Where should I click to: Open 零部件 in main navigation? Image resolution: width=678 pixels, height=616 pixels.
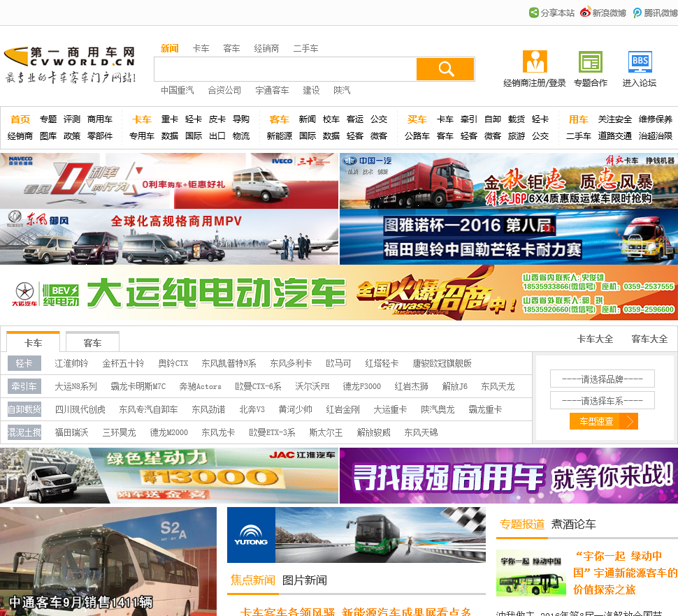click(x=100, y=136)
